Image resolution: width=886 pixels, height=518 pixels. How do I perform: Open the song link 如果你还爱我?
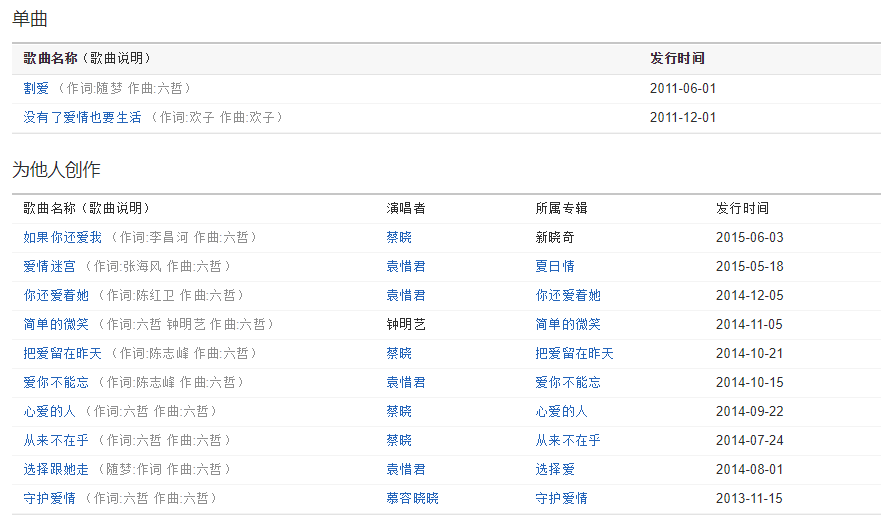pos(62,237)
